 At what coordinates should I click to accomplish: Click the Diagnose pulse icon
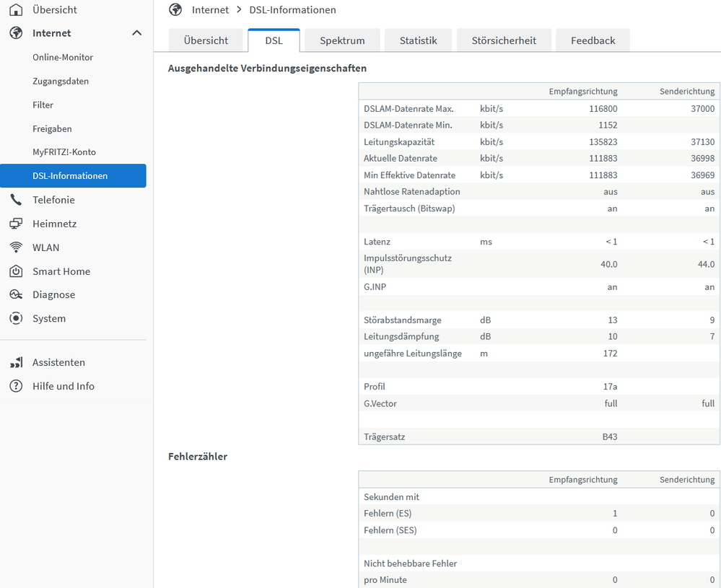click(x=16, y=294)
